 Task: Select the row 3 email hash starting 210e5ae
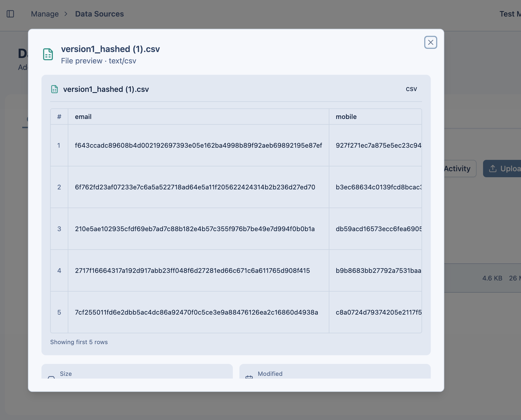(195, 229)
